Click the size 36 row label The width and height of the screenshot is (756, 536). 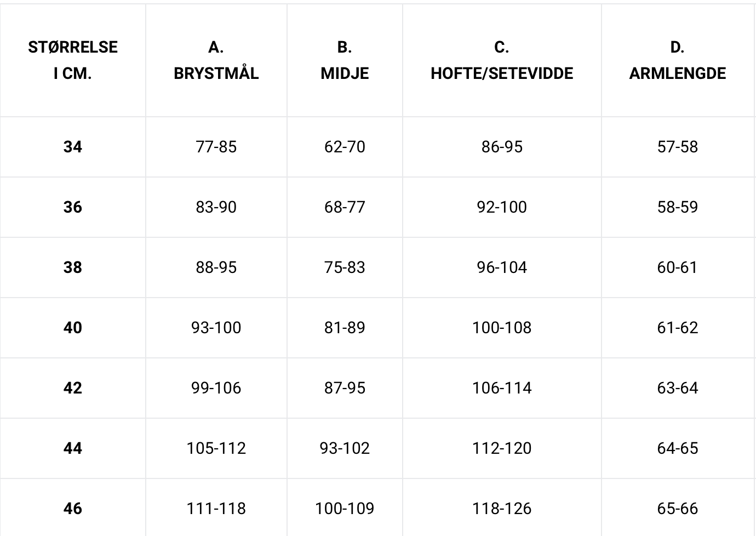click(x=73, y=207)
